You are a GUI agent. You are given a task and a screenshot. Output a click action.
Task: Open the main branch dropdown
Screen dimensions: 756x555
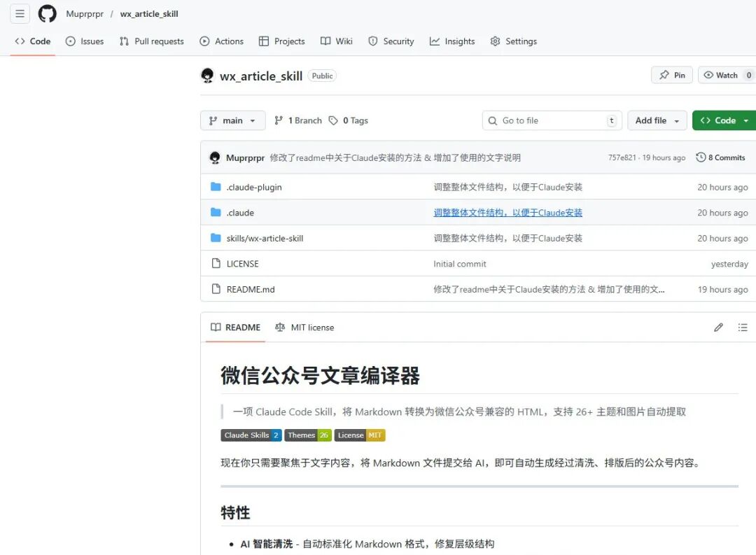233,120
